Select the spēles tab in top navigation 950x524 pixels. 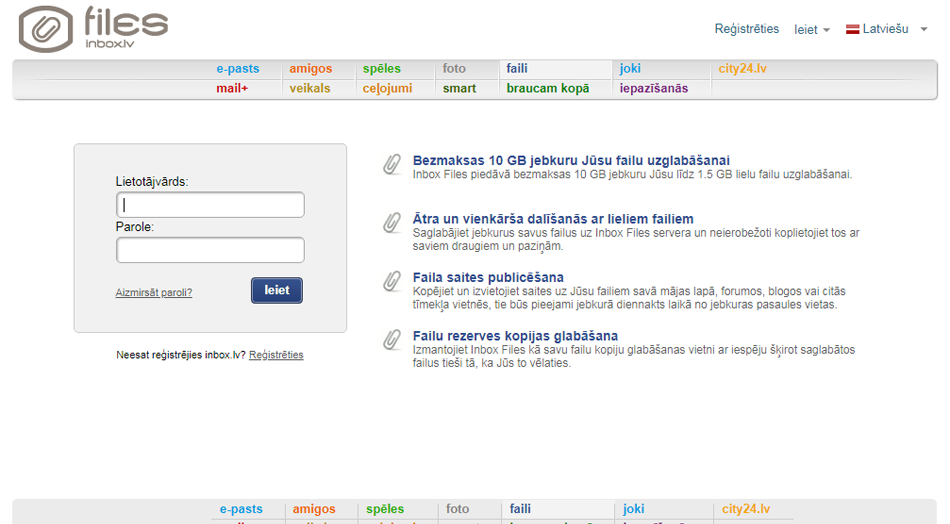(x=382, y=69)
